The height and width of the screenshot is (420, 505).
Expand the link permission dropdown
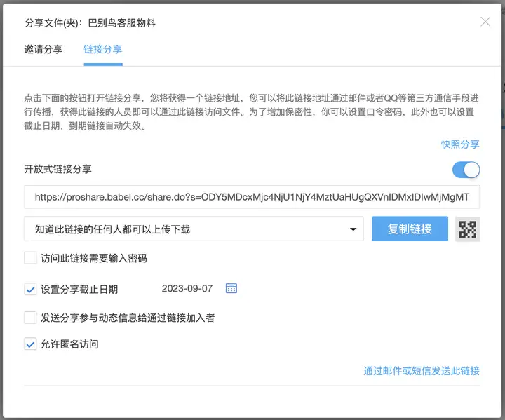coord(194,229)
